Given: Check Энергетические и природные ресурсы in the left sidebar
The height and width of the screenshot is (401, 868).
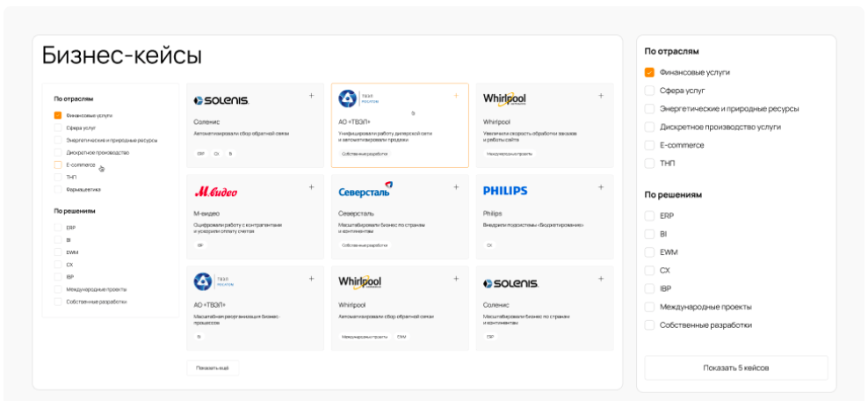Looking at the screenshot, I should coord(58,140).
